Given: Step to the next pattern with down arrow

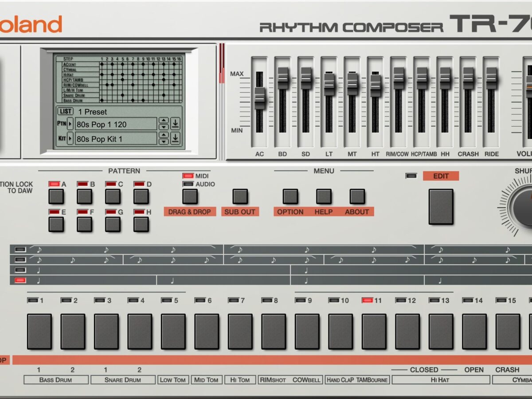Looking at the screenshot, I should coord(164,126).
